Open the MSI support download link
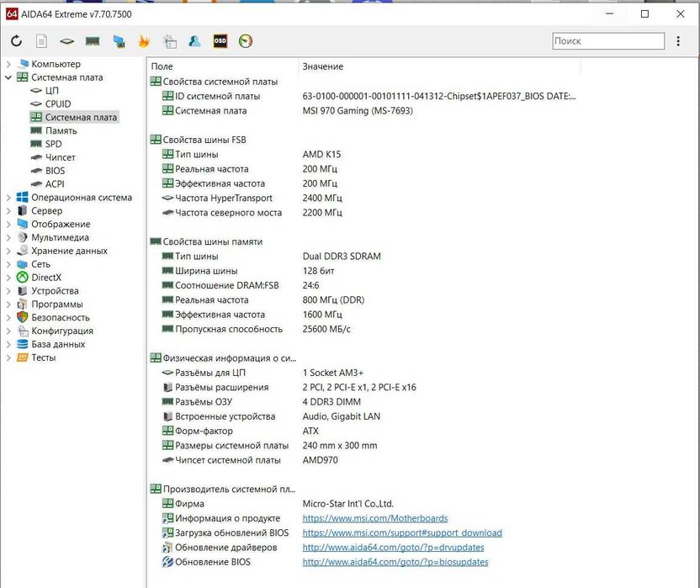Screen dimensions: 700x588 click(x=402, y=533)
